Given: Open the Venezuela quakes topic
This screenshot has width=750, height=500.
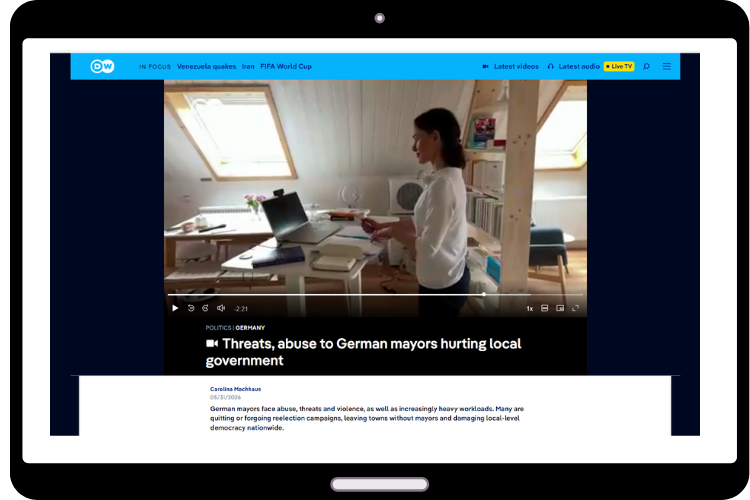Looking at the screenshot, I should click(206, 67).
